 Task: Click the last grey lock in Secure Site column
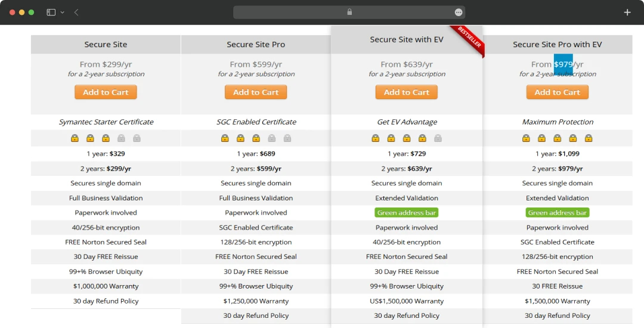click(x=137, y=138)
